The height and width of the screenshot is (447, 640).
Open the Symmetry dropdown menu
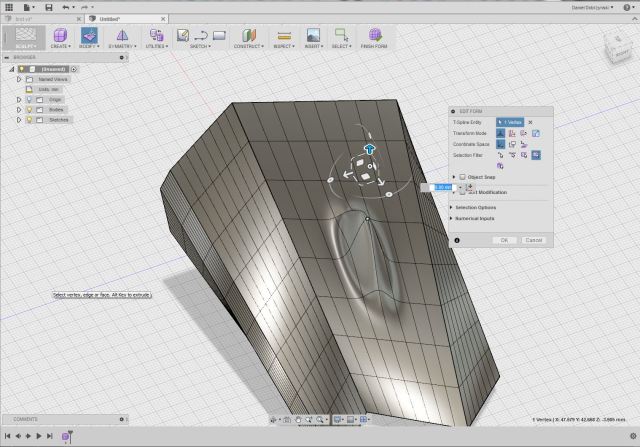click(x=122, y=46)
